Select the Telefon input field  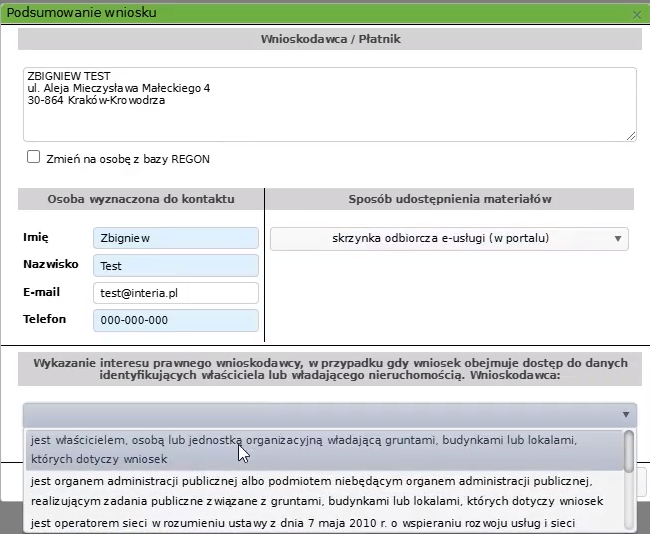175,320
